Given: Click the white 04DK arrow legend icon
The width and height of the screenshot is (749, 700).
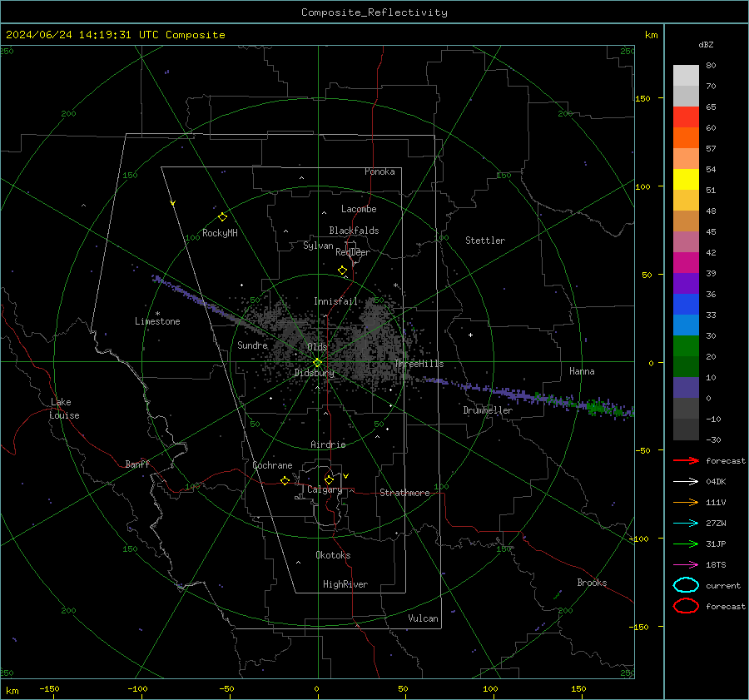Looking at the screenshot, I should 686,481.
